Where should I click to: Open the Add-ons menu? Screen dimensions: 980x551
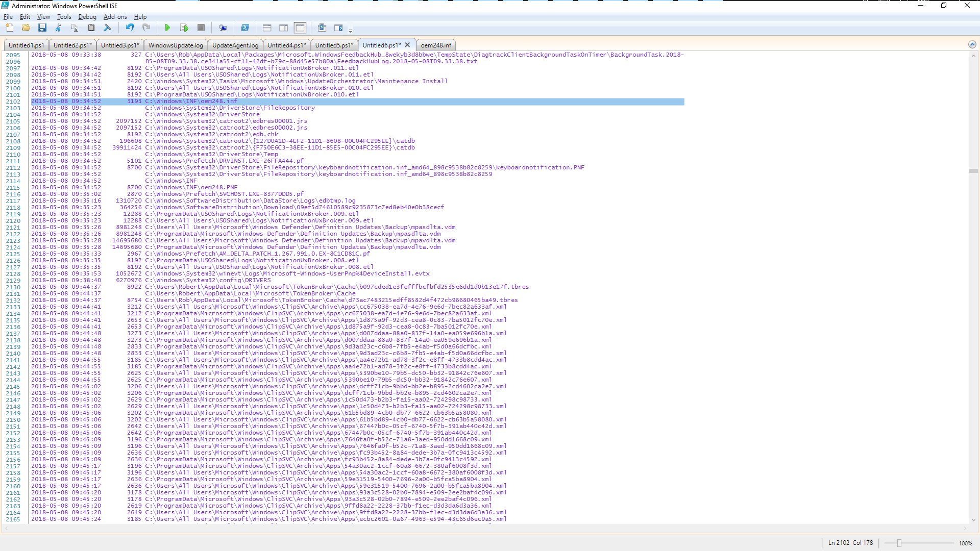[115, 17]
